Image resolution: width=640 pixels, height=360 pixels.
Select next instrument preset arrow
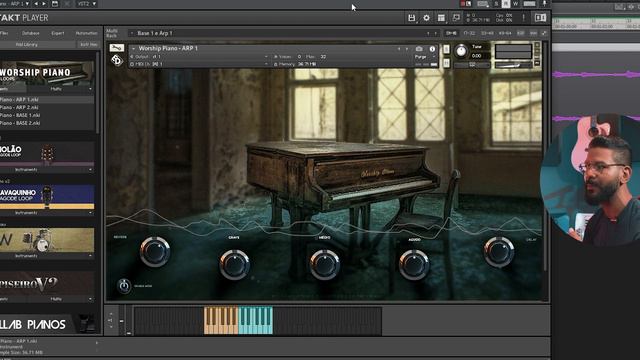coord(407,49)
